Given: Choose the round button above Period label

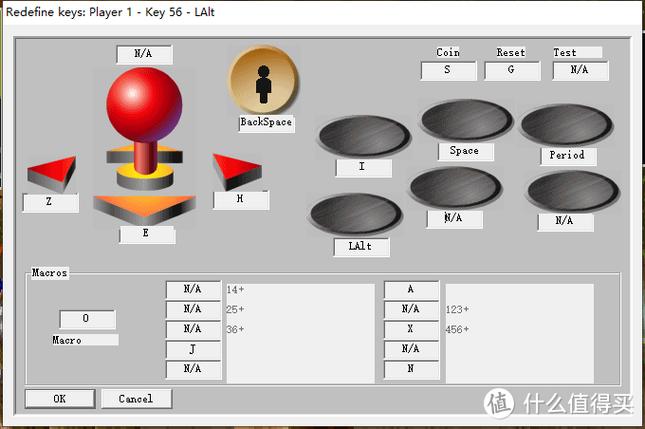Looking at the screenshot, I should pyautogui.click(x=565, y=125).
